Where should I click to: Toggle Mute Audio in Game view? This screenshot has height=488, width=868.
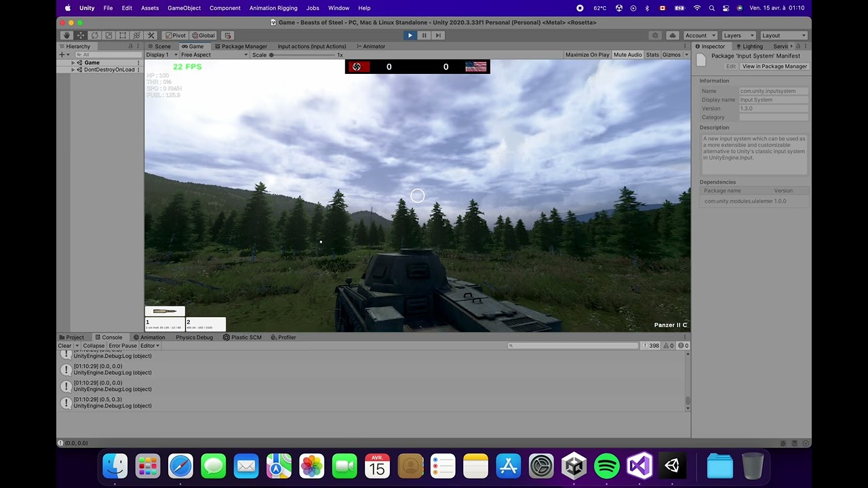(627, 54)
